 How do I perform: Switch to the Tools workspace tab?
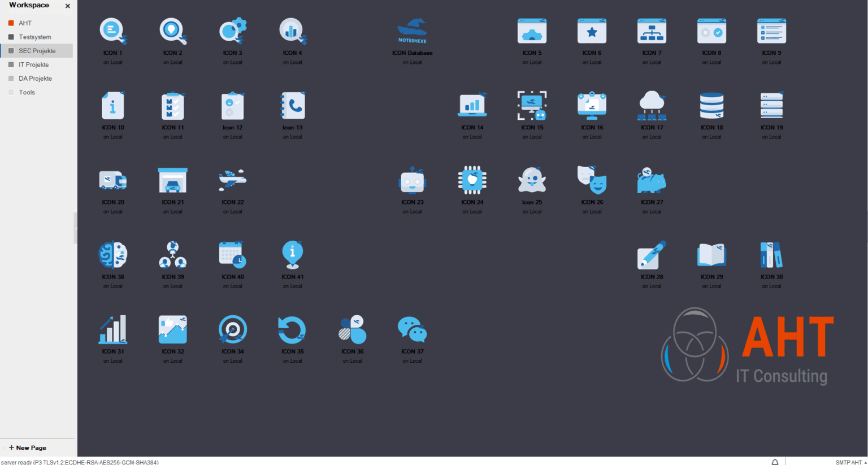click(27, 92)
